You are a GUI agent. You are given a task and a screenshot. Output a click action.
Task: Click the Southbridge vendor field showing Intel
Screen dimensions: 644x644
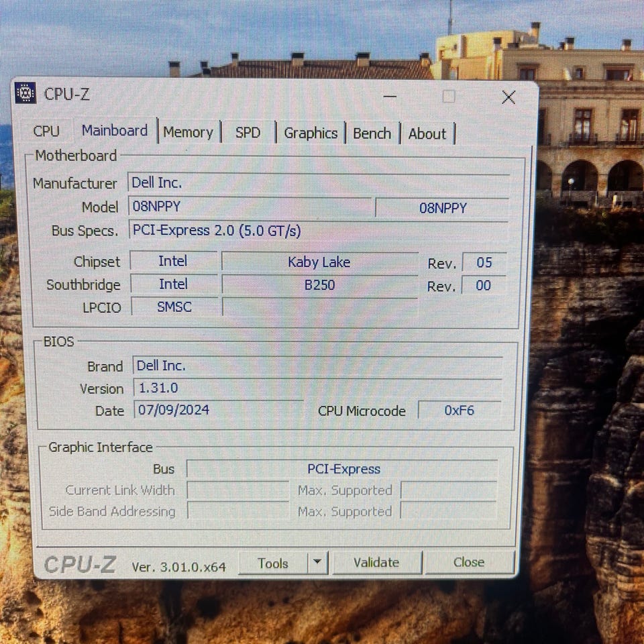(x=174, y=284)
